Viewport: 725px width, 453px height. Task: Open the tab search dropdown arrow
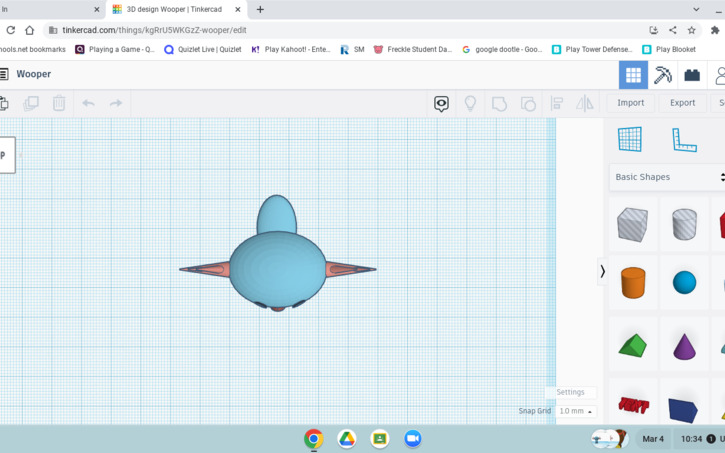tap(696, 9)
